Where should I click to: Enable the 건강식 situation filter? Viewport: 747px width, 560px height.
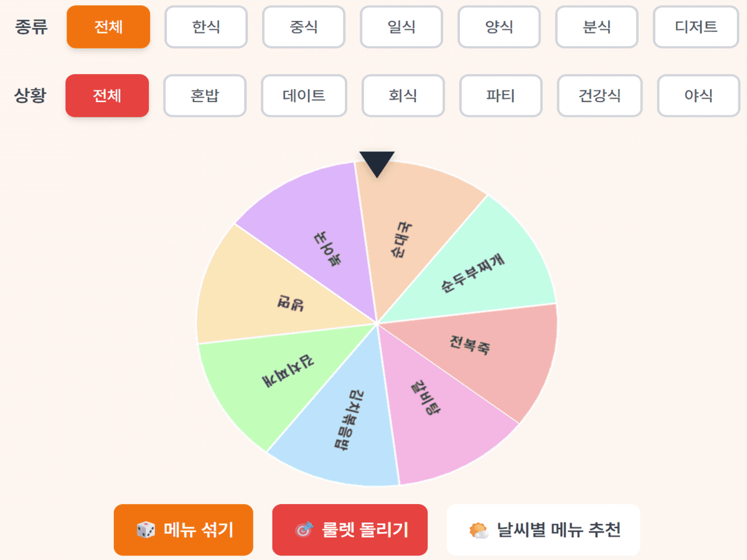pos(599,96)
